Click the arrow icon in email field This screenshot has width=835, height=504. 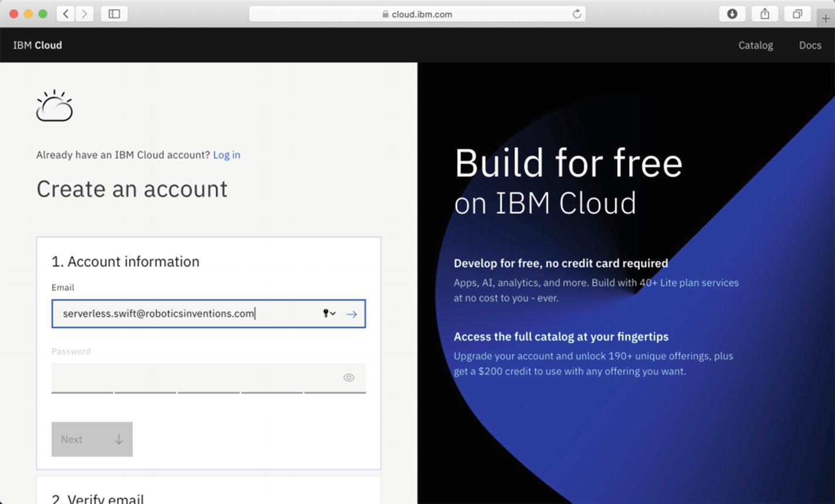[x=352, y=314]
